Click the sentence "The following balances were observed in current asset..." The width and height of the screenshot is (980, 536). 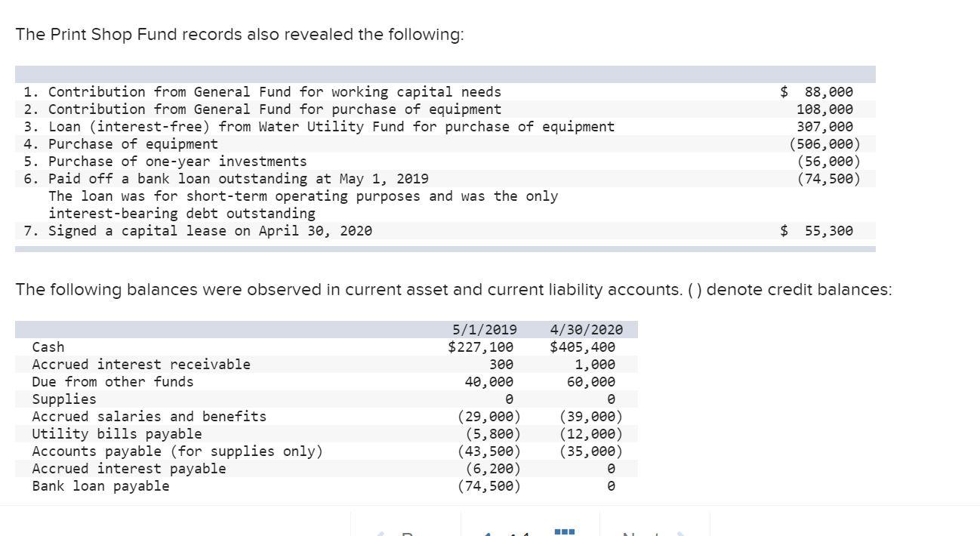[x=453, y=290]
